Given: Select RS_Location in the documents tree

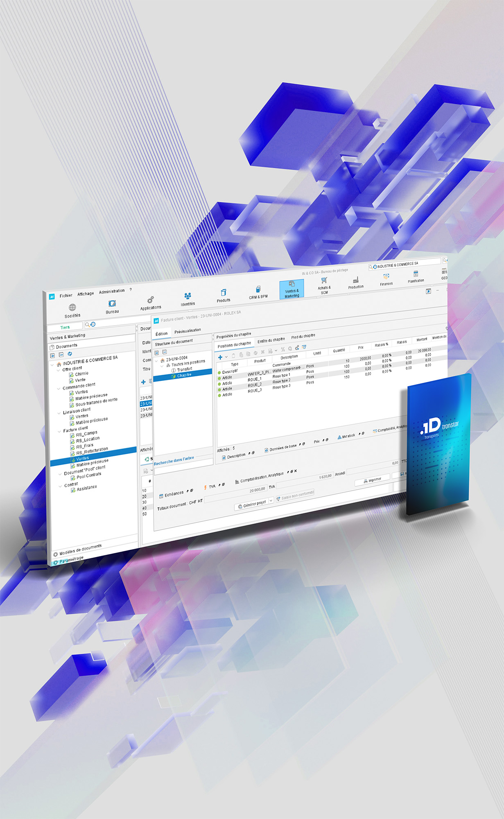Looking at the screenshot, I should [88, 439].
